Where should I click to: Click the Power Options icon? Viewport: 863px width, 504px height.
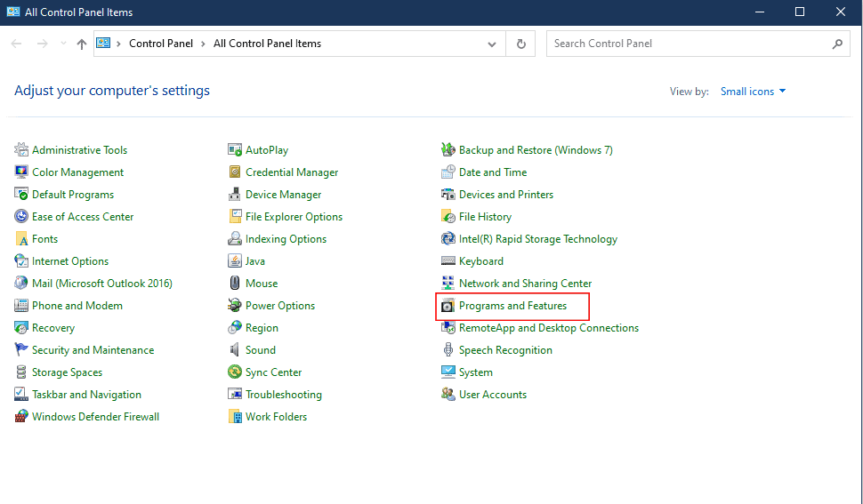tap(235, 306)
